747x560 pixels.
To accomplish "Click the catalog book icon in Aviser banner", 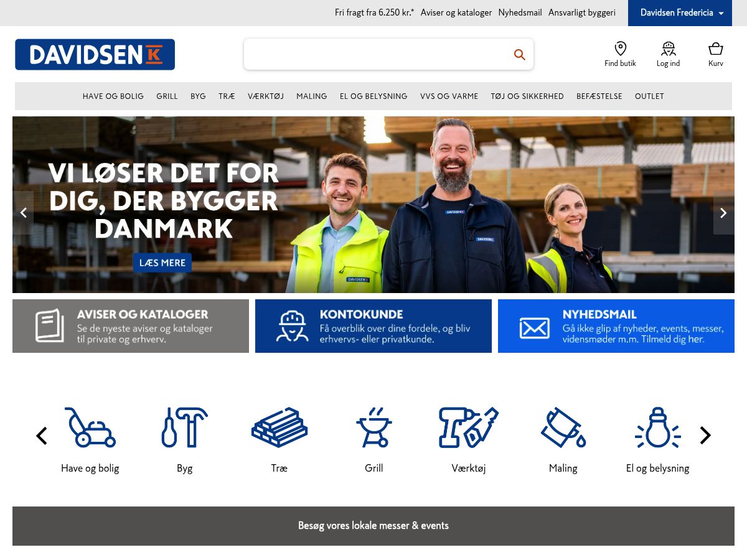I will pyautogui.click(x=50, y=326).
